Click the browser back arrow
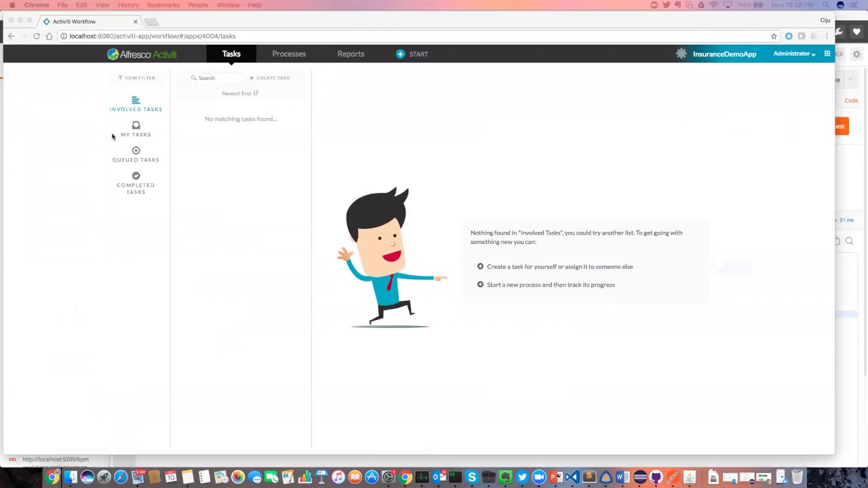This screenshot has width=868, height=488. (11, 36)
